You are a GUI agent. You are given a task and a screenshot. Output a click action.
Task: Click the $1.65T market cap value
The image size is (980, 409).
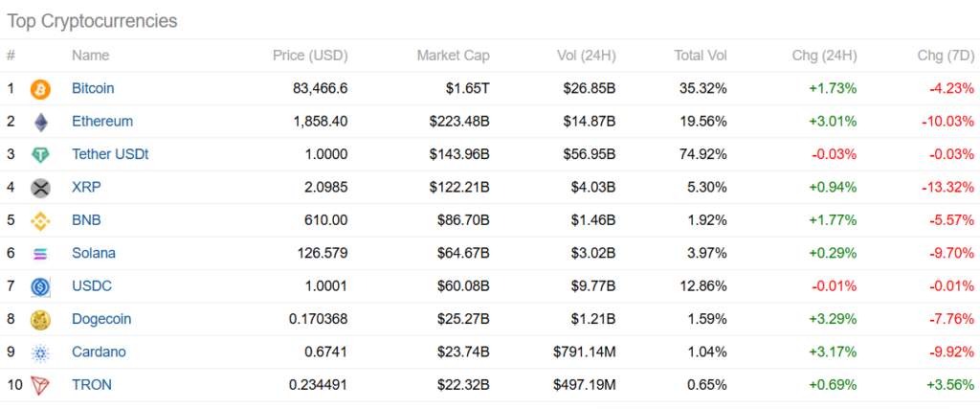click(x=467, y=88)
